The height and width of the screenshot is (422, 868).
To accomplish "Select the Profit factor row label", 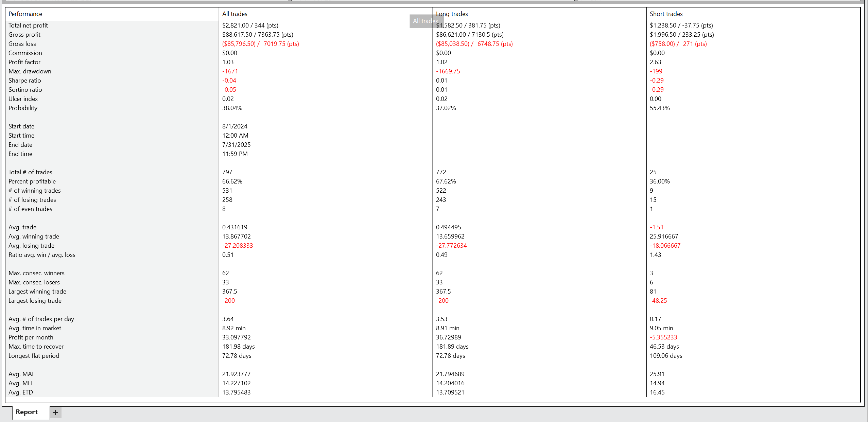I will click(24, 62).
